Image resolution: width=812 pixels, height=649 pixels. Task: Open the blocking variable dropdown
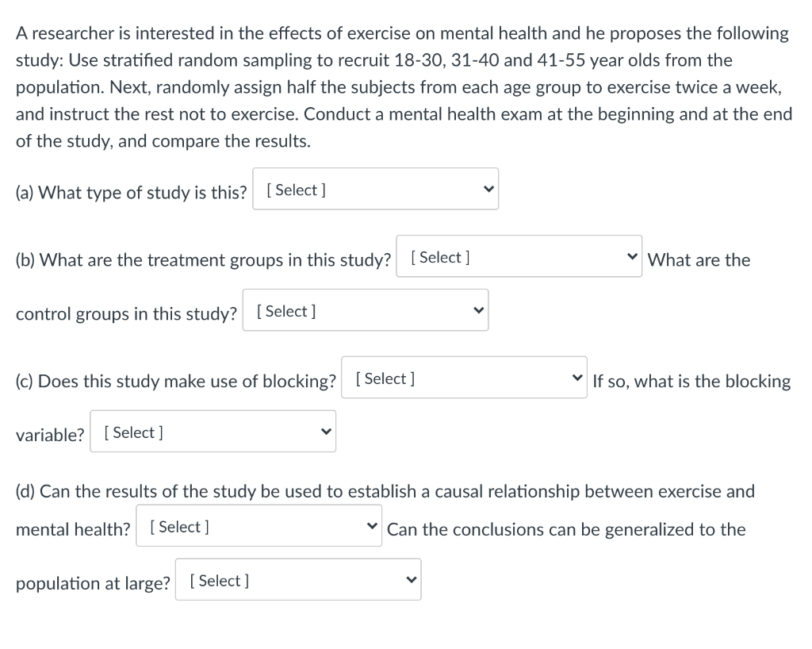pos(213,431)
